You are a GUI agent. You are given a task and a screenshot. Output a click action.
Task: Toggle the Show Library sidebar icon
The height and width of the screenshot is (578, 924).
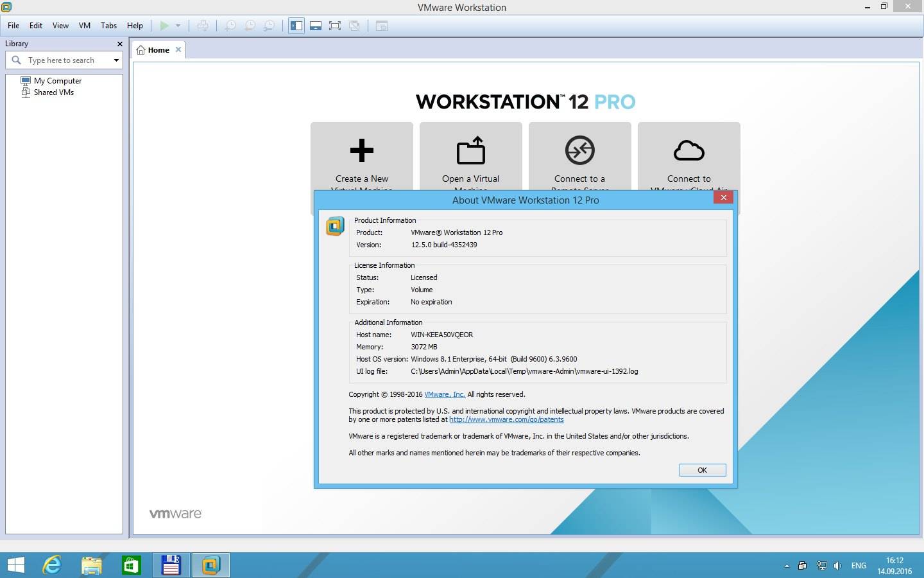(296, 26)
